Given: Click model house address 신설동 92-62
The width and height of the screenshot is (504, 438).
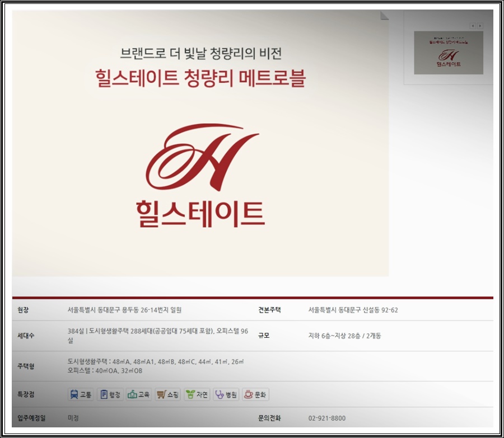Looking at the screenshot, I should pos(353,310).
